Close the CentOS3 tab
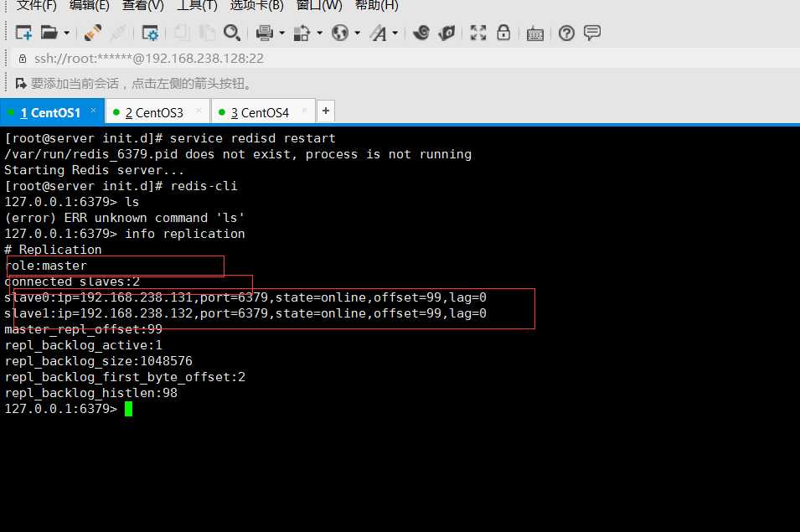Viewport: 800px width, 532px height. coord(199,111)
